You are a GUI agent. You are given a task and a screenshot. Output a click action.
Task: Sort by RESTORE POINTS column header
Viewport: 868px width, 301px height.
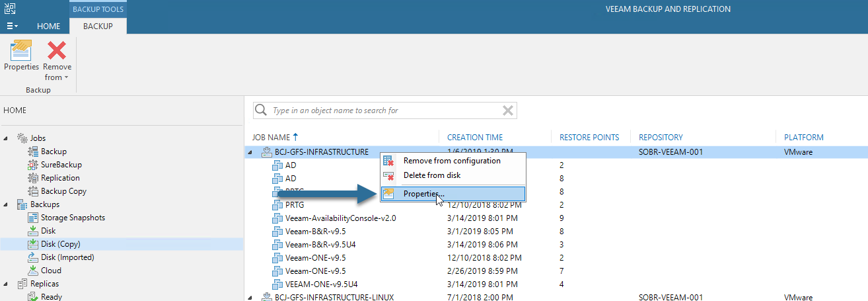point(589,138)
